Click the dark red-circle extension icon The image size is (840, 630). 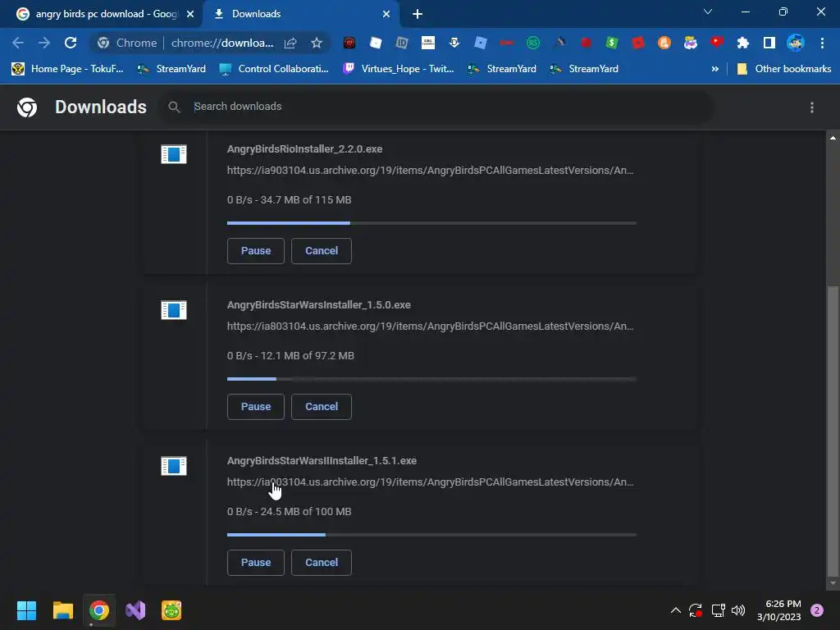coord(349,43)
